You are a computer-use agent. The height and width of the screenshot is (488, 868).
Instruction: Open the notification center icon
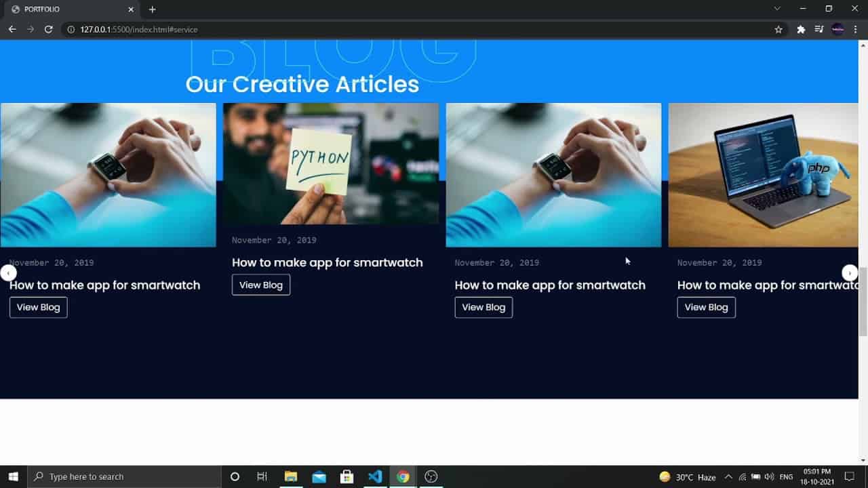pyautogui.click(x=849, y=477)
